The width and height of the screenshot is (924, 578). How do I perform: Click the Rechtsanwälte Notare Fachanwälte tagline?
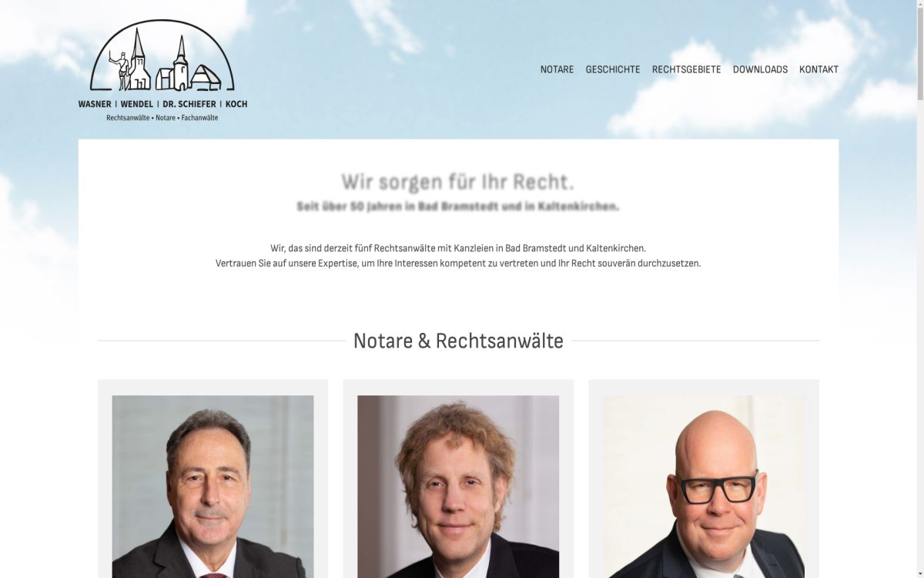[x=162, y=118]
